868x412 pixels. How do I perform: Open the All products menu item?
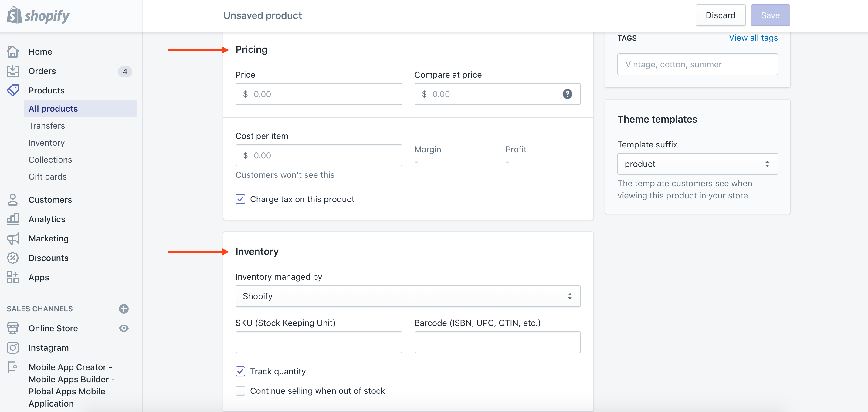click(x=53, y=108)
